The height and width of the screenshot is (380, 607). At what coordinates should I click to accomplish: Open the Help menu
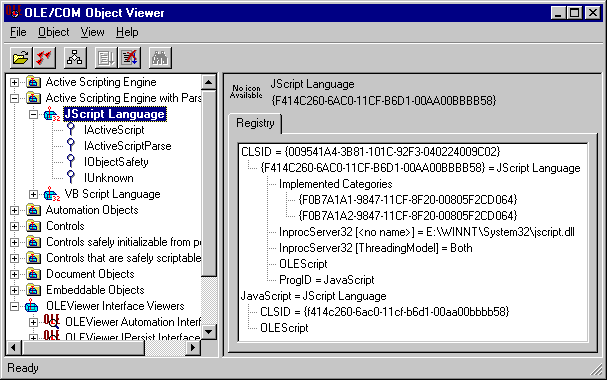tap(127, 32)
